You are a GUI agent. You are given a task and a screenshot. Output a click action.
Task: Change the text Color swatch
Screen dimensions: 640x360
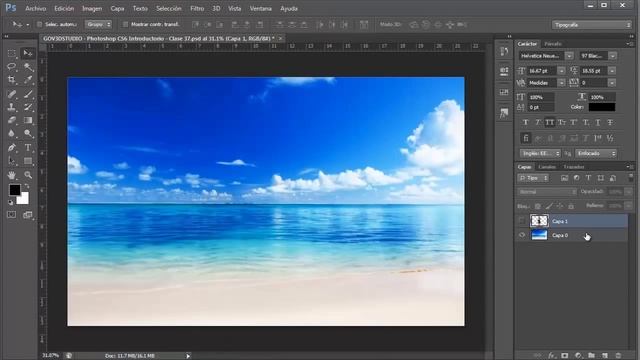[602, 107]
